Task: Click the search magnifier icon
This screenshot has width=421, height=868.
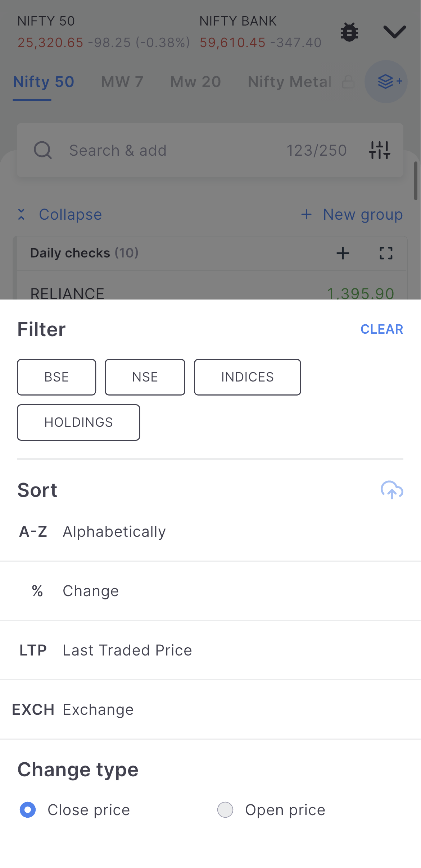Action: 43,150
